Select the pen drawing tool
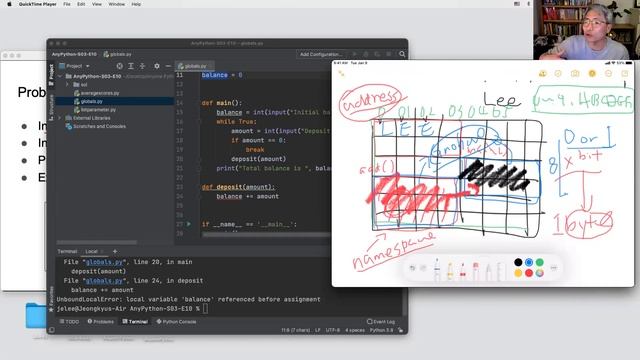The image size is (640, 360). (x=437, y=269)
